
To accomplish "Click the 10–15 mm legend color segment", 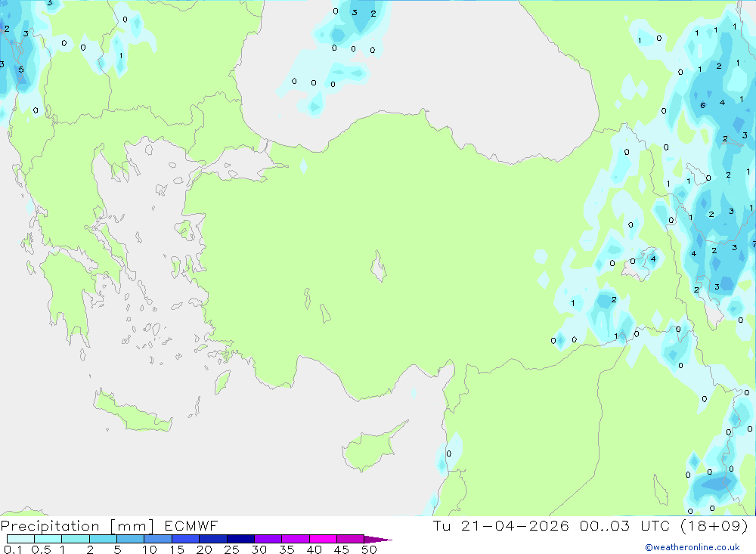I will [x=158, y=539].
